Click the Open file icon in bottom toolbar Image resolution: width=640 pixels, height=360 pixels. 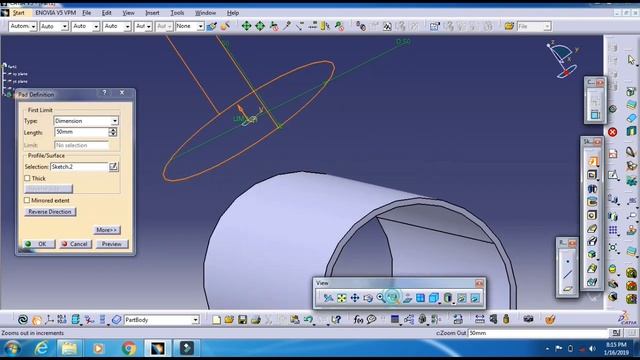pyautogui.click(x=229, y=320)
